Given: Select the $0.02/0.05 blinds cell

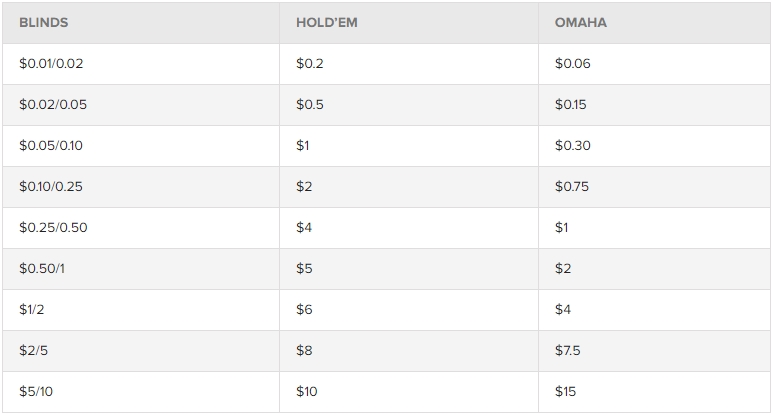Looking at the screenshot, I should pos(51,105).
